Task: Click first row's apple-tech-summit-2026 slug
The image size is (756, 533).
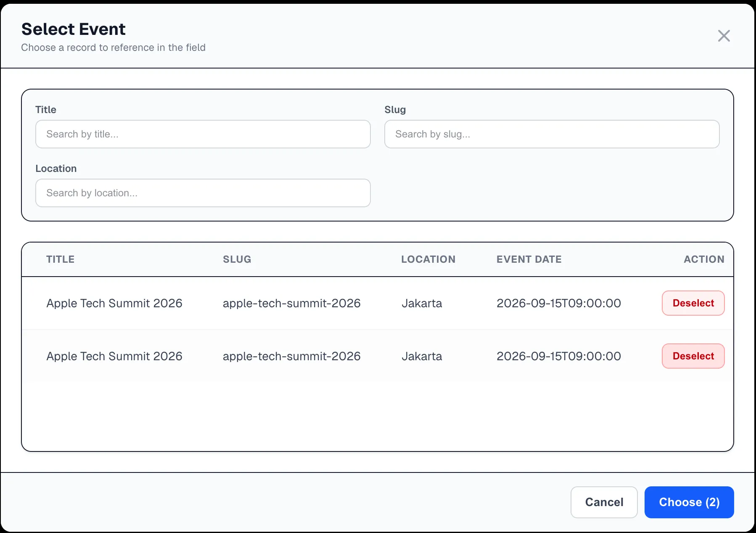Action: tap(292, 303)
